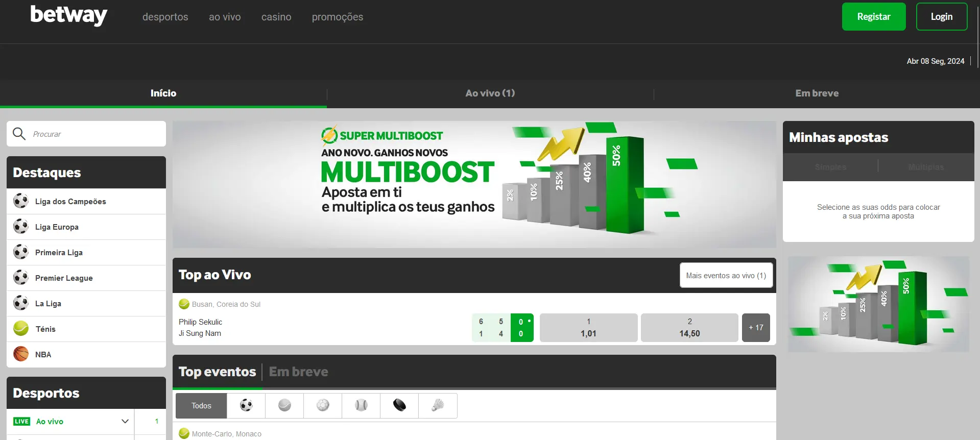The height and width of the screenshot is (440, 980).
Task: Open the betway logo home link
Action: (x=68, y=15)
